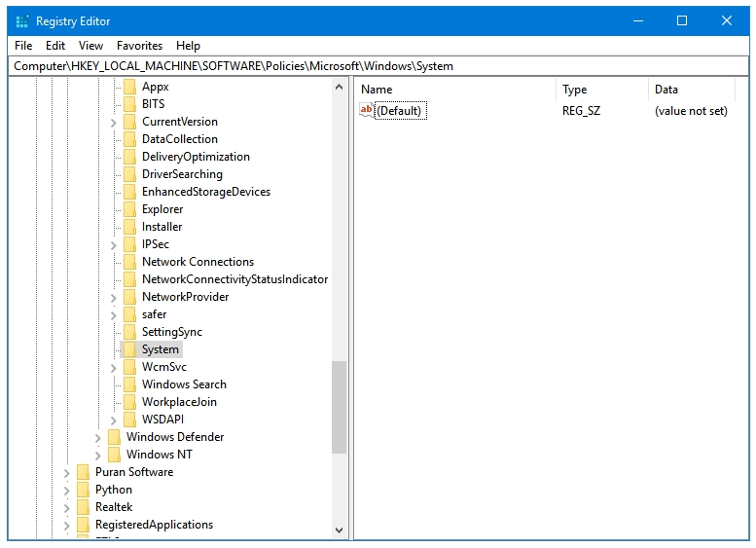Select the Windows Search key
756x548 pixels.
click(184, 384)
